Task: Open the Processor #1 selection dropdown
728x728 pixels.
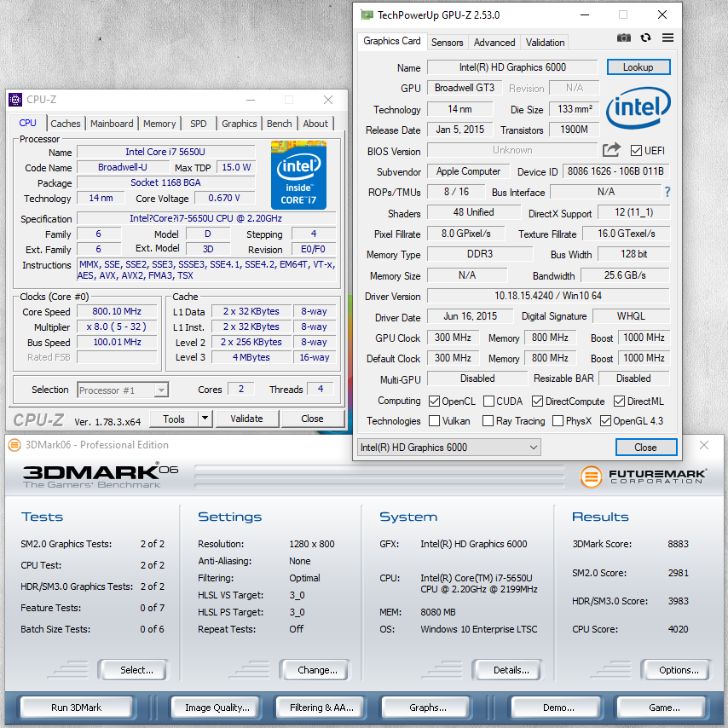Action: click(x=123, y=390)
